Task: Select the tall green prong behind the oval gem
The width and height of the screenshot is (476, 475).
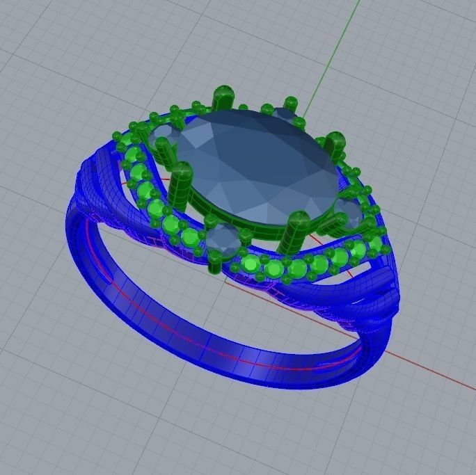Action: tap(224, 97)
